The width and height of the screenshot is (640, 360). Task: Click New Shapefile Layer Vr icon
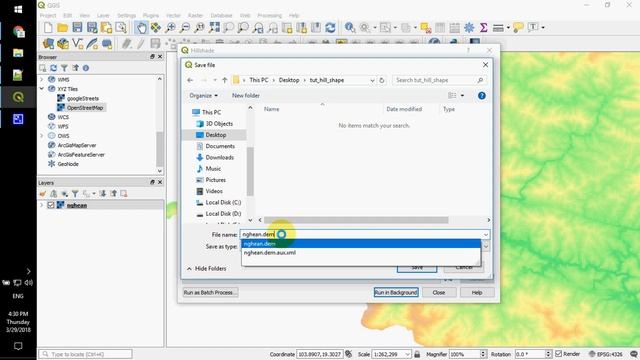coord(77,43)
